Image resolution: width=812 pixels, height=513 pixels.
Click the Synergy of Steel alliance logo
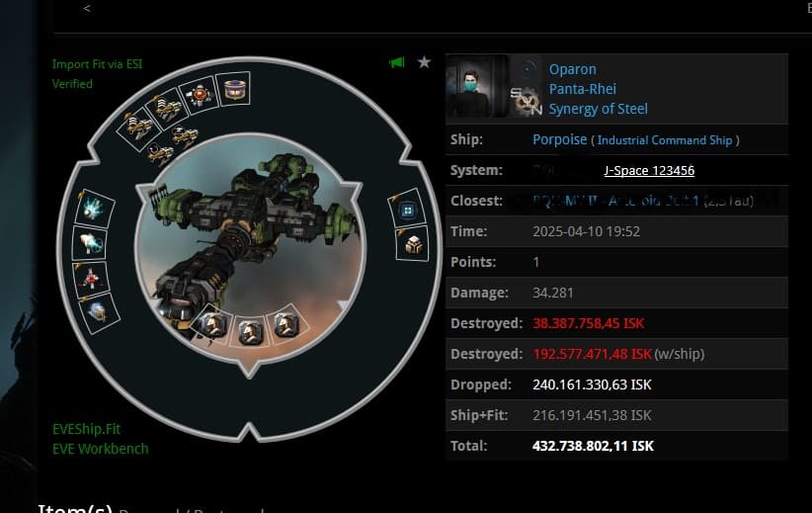click(x=526, y=86)
